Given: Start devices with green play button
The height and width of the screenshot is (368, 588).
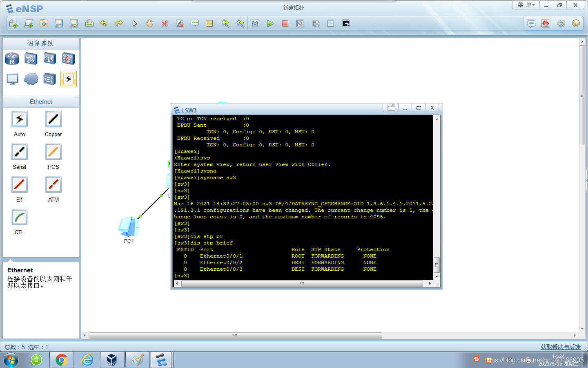Looking at the screenshot, I should (270, 23).
